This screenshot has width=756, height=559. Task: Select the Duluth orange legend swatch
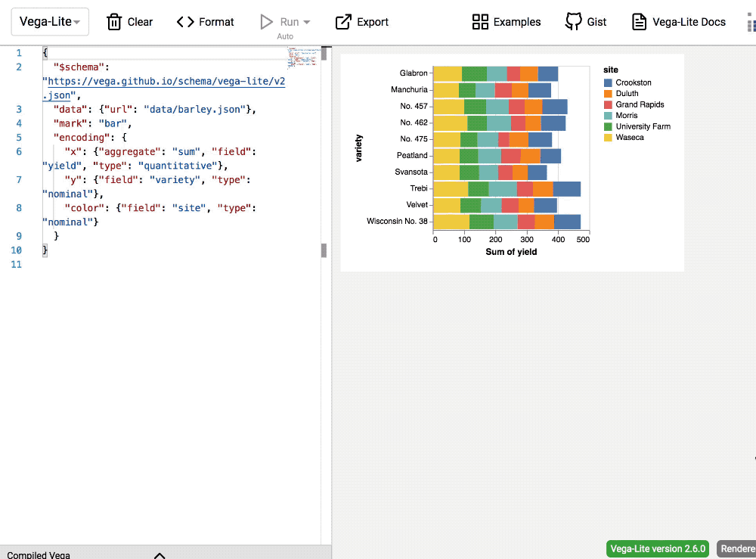click(x=608, y=94)
